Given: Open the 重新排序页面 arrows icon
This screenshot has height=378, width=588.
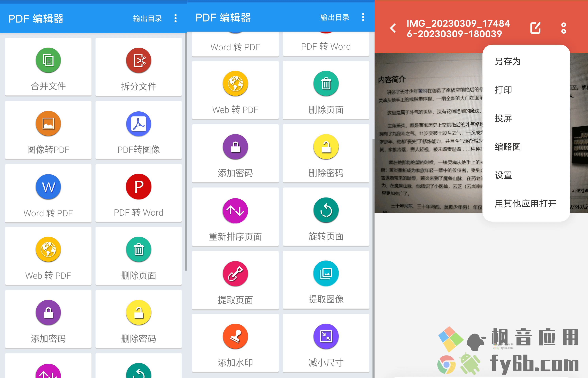Looking at the screenshot, I should (235, 211).
